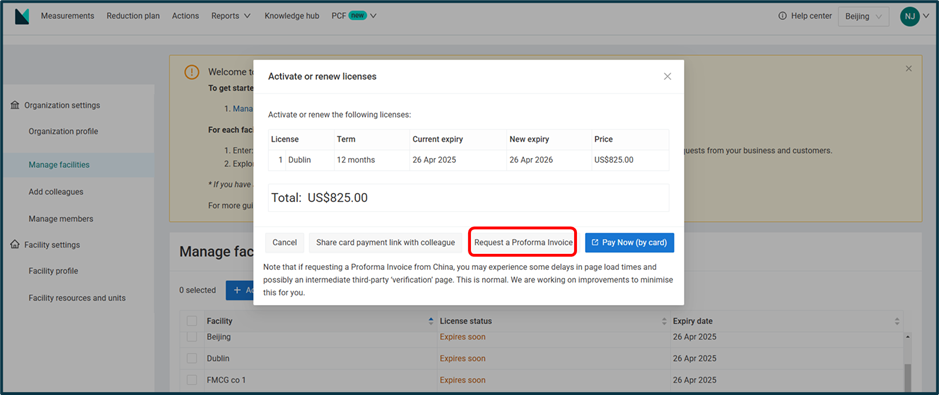Open Add colleagues page
The image size is (939, 395).
tap(56, 192)
